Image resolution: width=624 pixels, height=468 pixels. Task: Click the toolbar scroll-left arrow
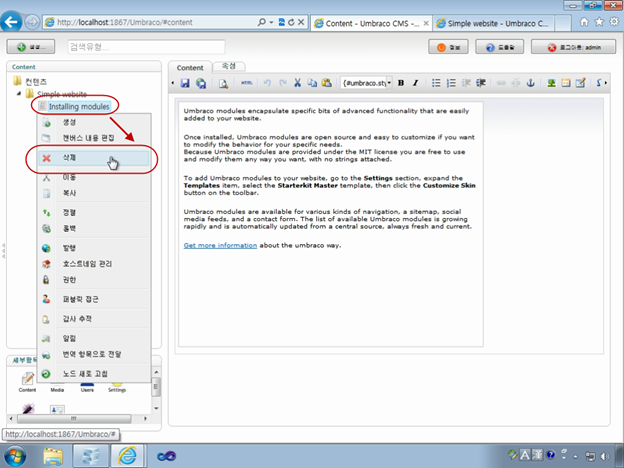[x=173, y=83]
